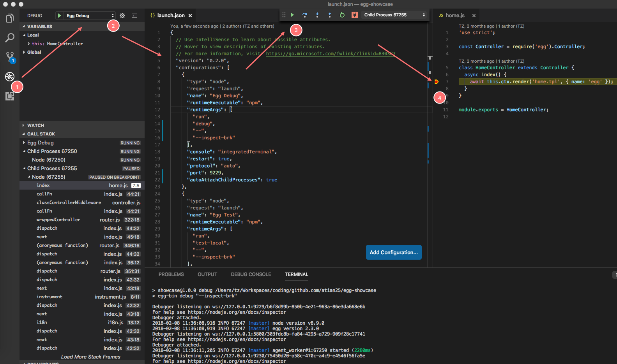Select classControllerMiddleware stack frame

(x=82, y=203)
